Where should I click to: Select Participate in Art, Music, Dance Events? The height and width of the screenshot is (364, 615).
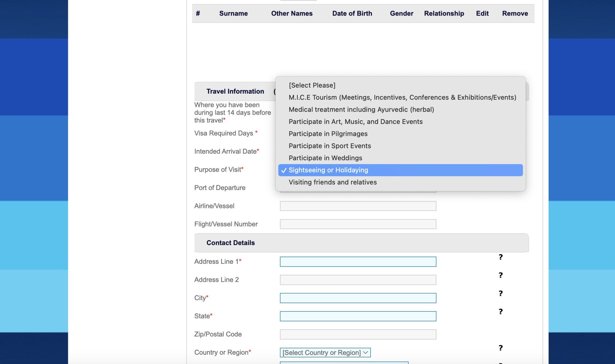click(x=400, y=122)
